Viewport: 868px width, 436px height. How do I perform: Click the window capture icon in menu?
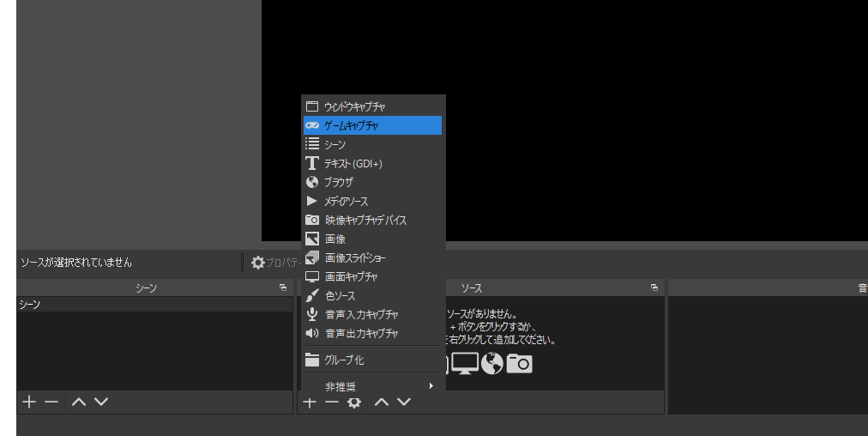(312, 106)
